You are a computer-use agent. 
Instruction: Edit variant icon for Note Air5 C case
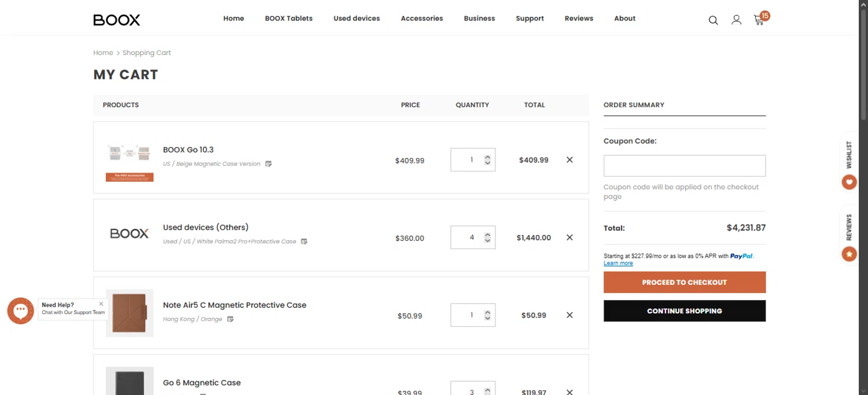coord(230,319)
